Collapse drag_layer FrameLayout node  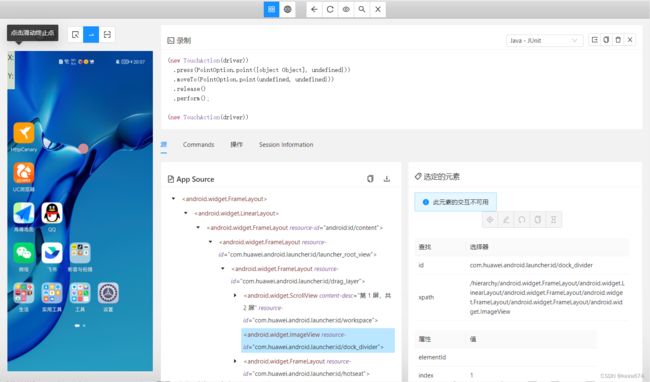pyautogui.click(x=223, y=268)
